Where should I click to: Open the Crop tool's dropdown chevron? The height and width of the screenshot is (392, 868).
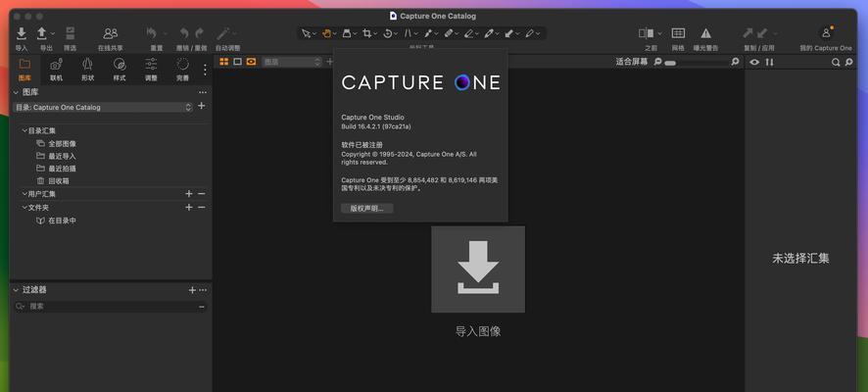coord(375,34)
